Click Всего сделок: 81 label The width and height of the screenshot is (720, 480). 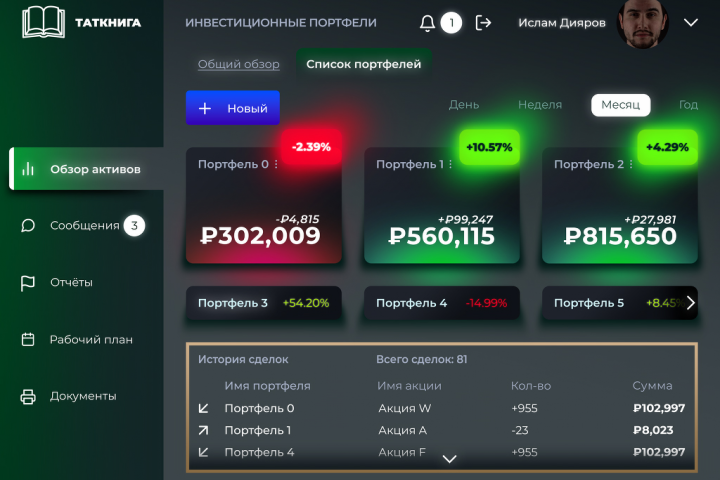pos(422,359)
